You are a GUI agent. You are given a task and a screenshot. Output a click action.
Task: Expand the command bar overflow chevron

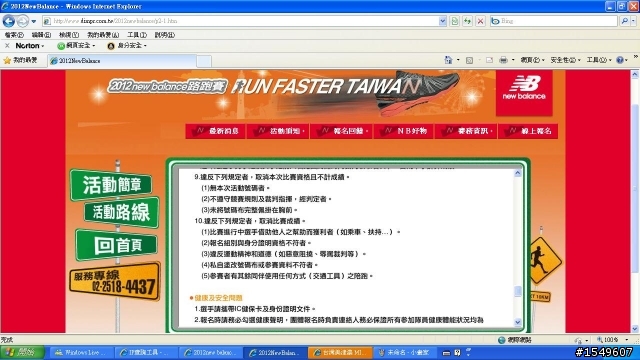(636, 57)
